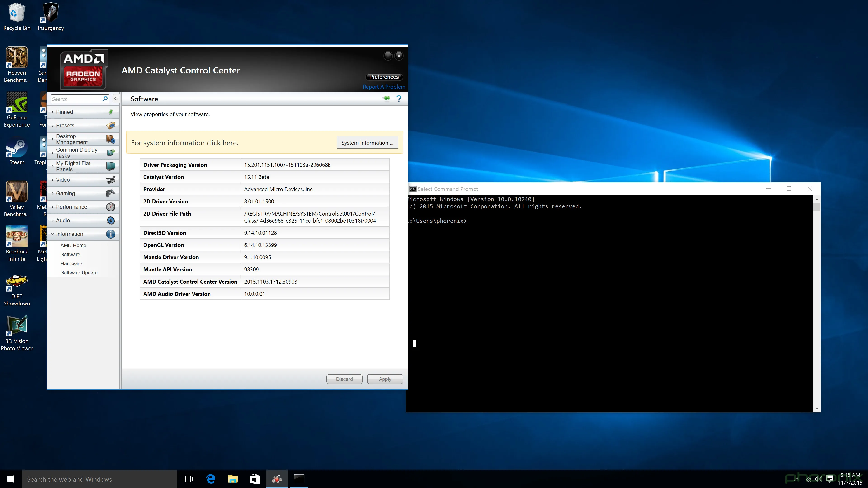Image resolution: width=868 pixels, height=488 pixels.
Task: Collapse sidebar with double-chevron button
Action: pos(116,99)
